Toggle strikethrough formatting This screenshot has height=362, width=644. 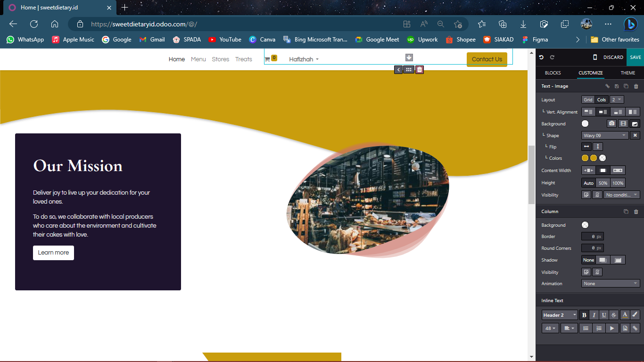(x=614, y=315)
